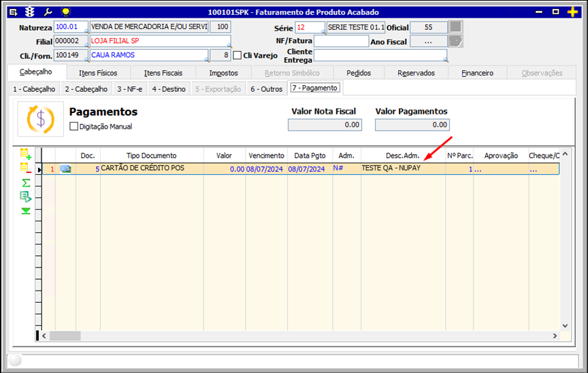Viewport: 588px width, 373px height.
Task: Click the Filial code field 000002
Action: tap(71, 42)
